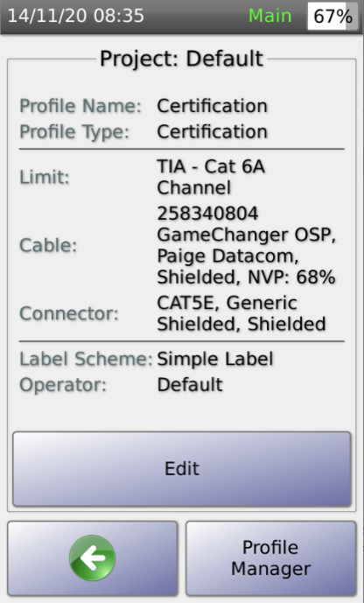Tap the Project: Default title
This screenshot has height=603, width=364.
coord(181,59)
